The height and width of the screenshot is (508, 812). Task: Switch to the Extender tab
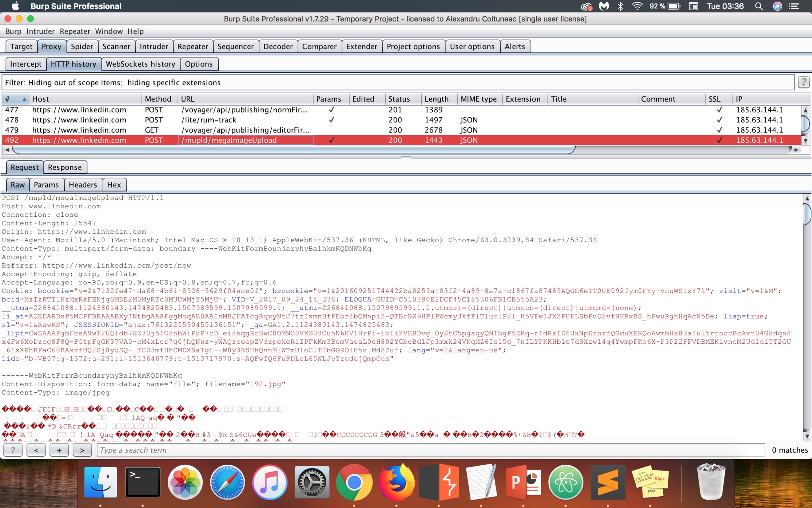362,47
